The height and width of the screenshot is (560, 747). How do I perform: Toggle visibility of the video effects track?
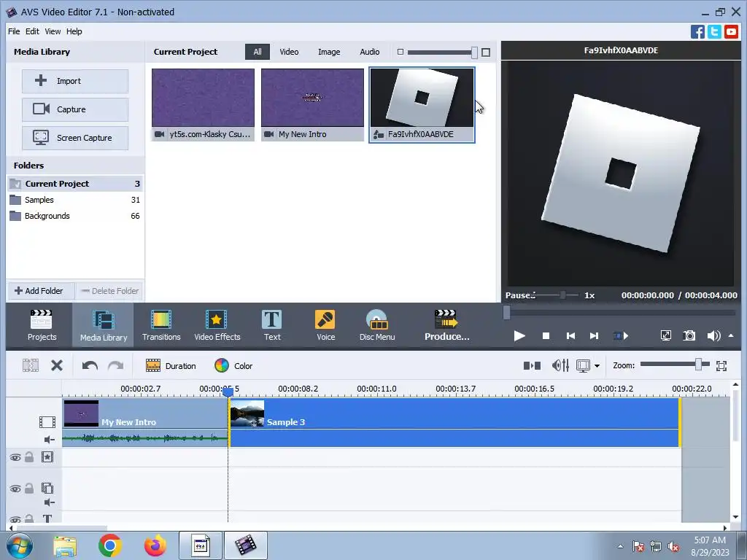15,458
